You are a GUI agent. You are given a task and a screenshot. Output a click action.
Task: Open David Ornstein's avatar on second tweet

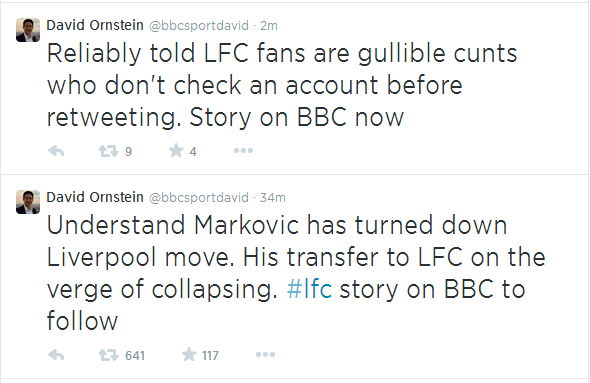(28, 202)
